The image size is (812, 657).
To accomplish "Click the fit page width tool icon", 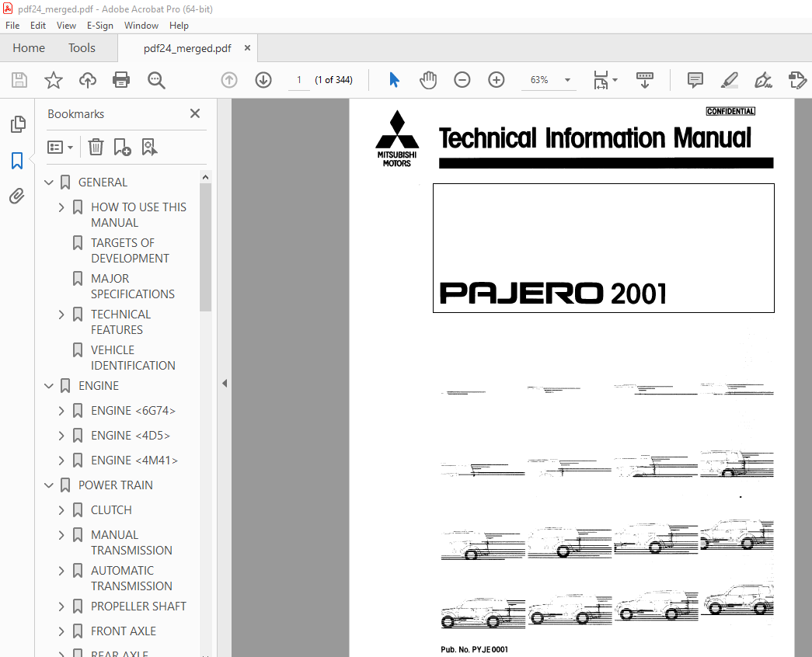I will pos(601,80).
